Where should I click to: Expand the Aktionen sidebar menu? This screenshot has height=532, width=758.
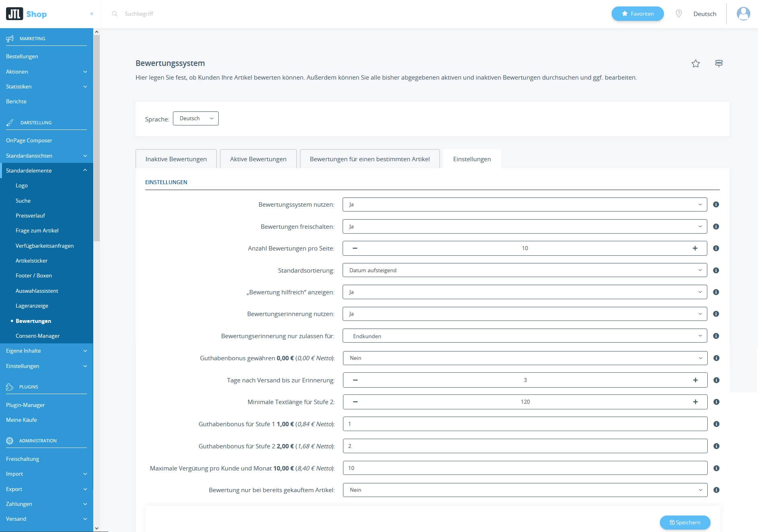(47, 72)
